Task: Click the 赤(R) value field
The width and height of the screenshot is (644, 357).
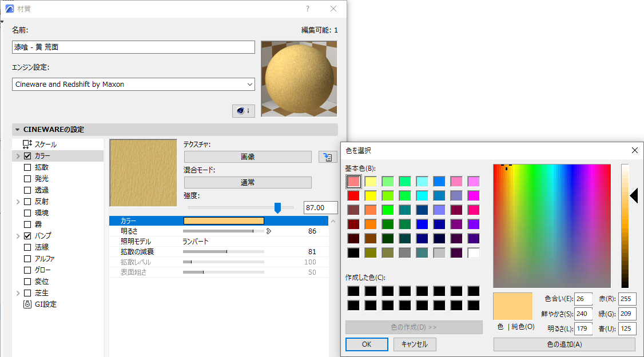Action: pos(627,299)
